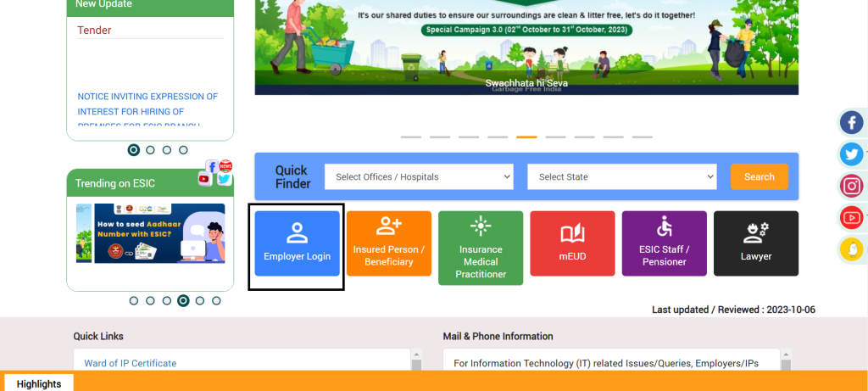Select fifth dot under Trending on ESIC
The width and height of the screenshot is (868, 391).
[x=200, y=301]
